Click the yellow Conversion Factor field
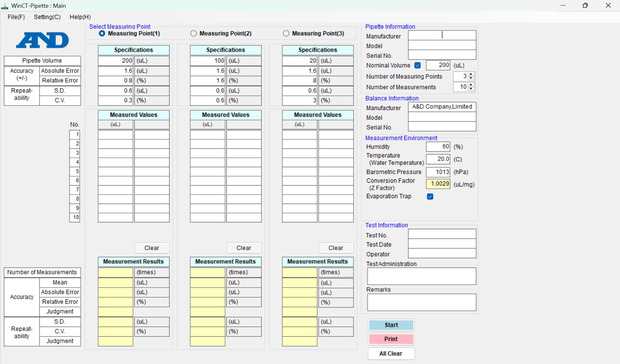Viewport: 620px width, 364px height. [438, 184]
